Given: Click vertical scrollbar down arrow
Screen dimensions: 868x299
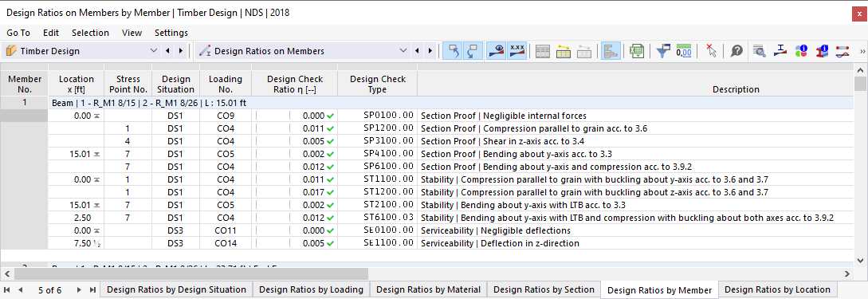Looking at the screenshot, I should pyautogui.click(x=860, y=260).
